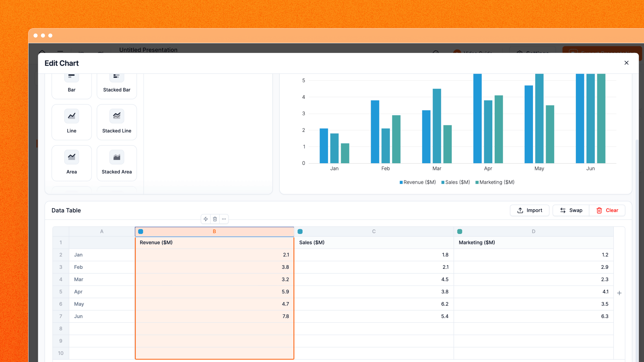Select column A header
This screenshot has height=362, width=644.
click(x=102, y=232)
